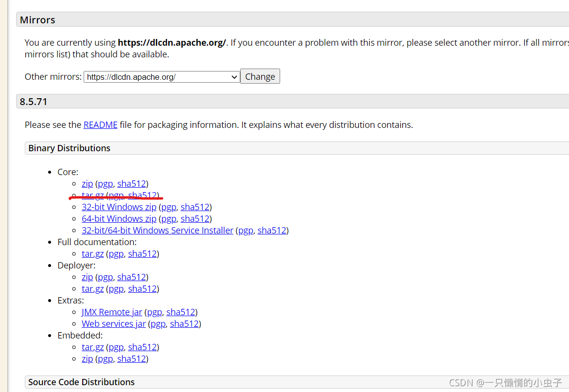Viewport: 569px width, 392px height.
Task: Click the Deployer: list label
Action: (76, 266)
